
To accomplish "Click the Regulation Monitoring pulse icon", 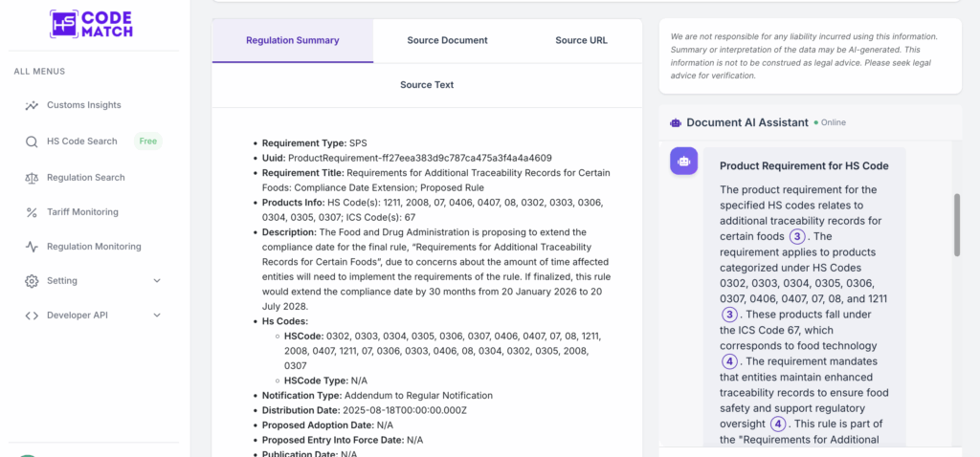I will click(x=32, y=247).
